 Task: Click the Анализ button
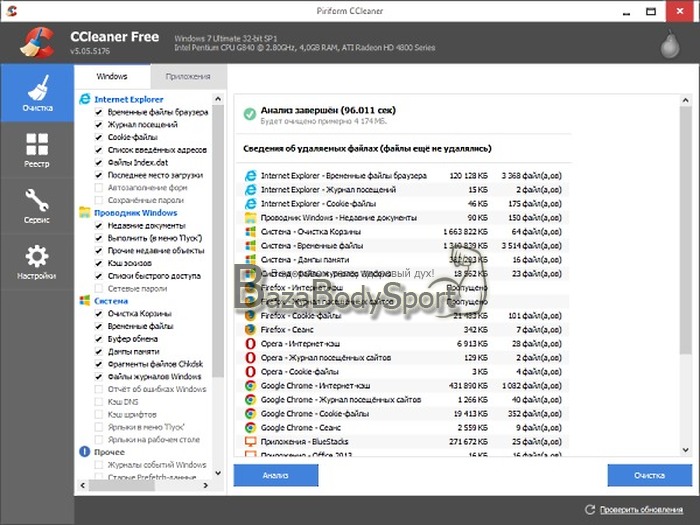click(x=276, y=475)
